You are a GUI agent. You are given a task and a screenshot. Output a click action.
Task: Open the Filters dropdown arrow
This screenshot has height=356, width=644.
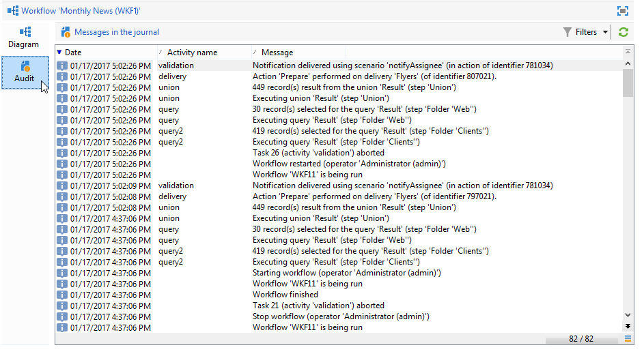click(605, 32)
